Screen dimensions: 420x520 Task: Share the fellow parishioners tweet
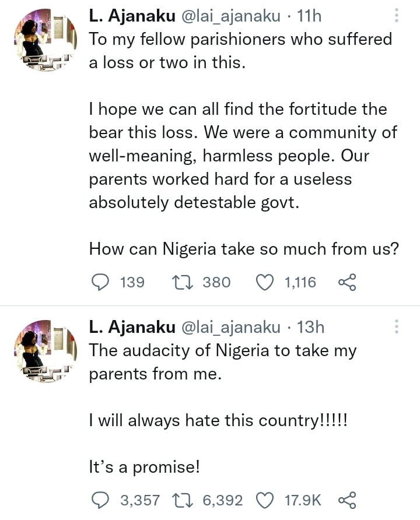point(346,283)
